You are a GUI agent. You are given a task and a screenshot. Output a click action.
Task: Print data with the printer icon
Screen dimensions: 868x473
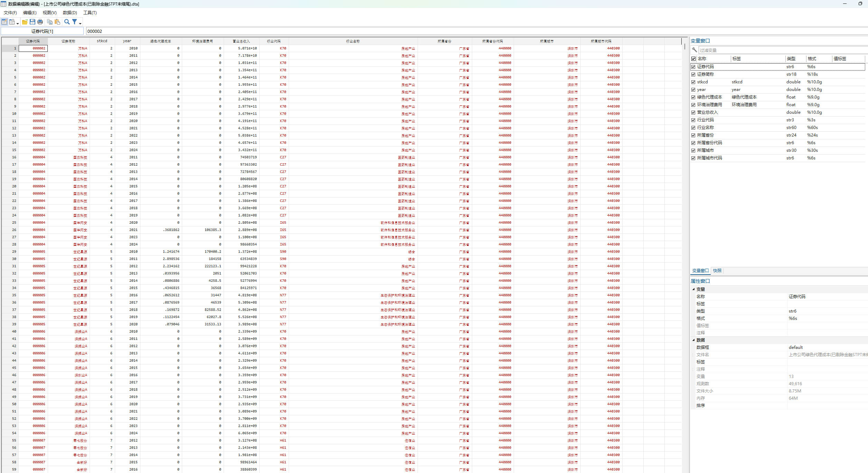(40, 22)
